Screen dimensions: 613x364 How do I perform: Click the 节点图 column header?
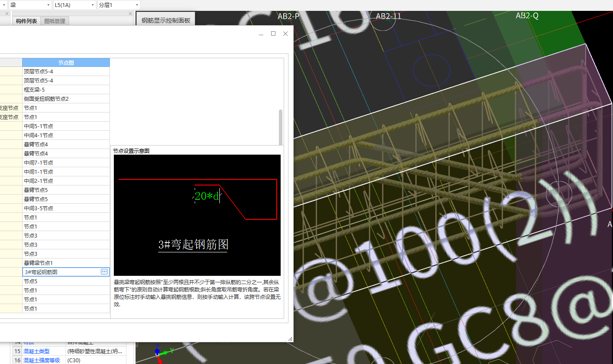point(66,63)
